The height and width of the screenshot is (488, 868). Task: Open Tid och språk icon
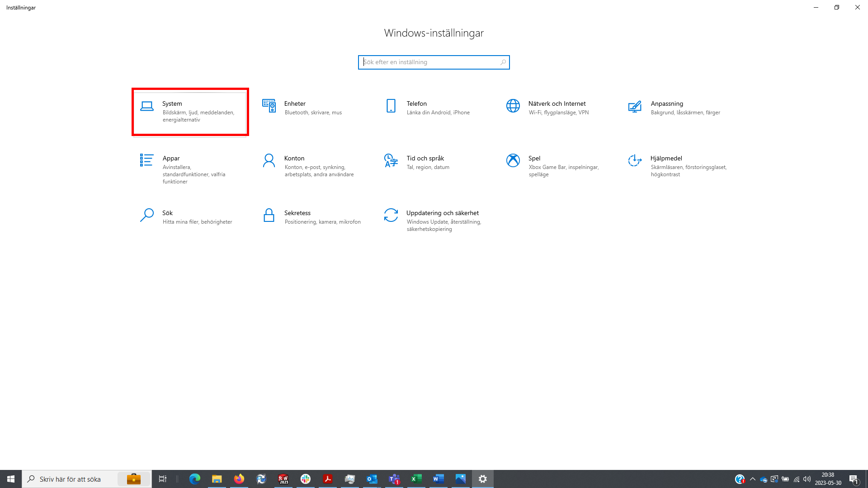pos(391,160)
